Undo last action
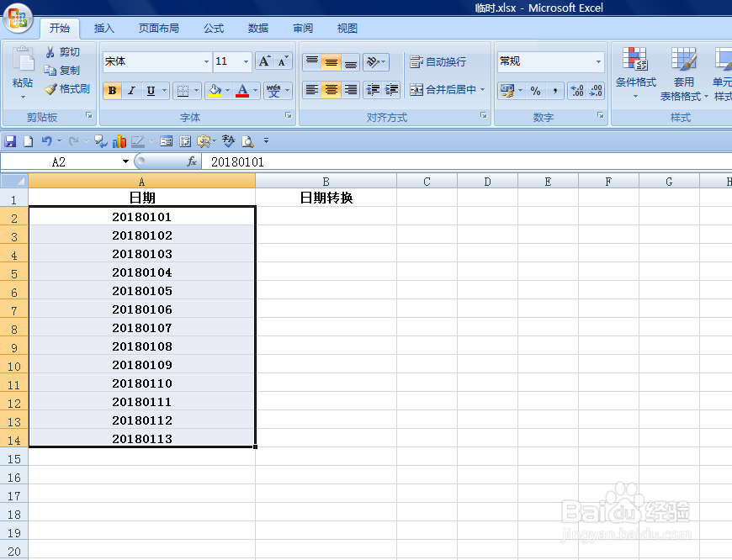The width and height of the screenshot is (732, 560). coord(46,141)
